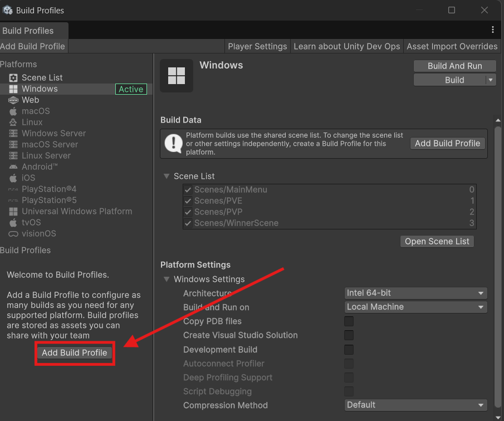The image size is (504, 421).
Task: Select the Build Profiles tab
Action: coord(34,31)
